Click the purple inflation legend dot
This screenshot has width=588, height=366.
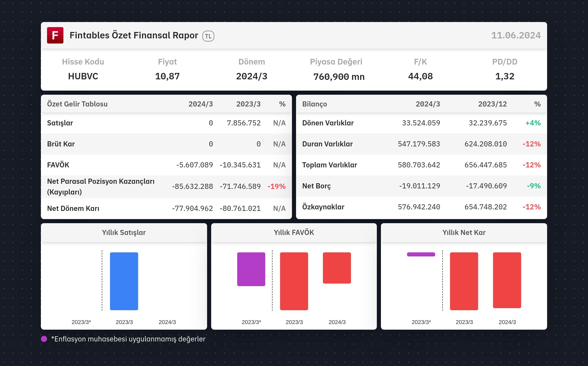[44, 339]
